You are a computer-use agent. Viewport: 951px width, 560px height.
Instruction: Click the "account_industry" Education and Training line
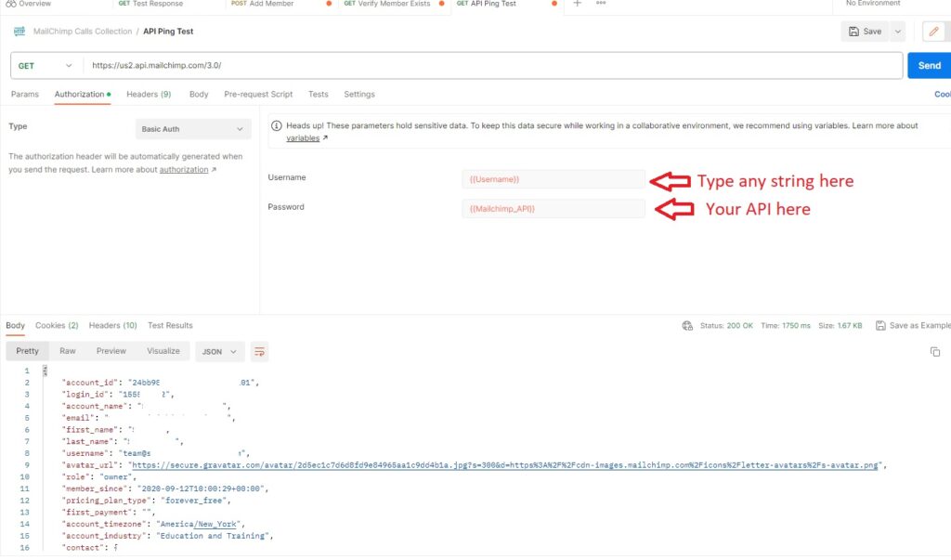[167, 536]
